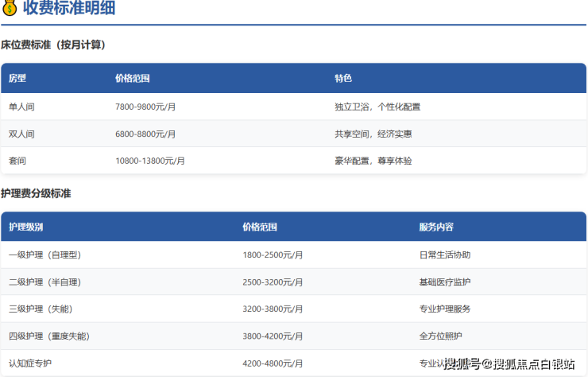
Task: Click the 7800-9800元/月 price cell
Action: point(145,107)
